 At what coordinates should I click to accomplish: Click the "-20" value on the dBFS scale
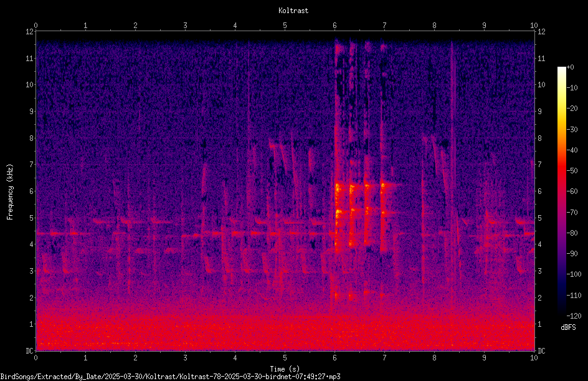coord(572,109)
